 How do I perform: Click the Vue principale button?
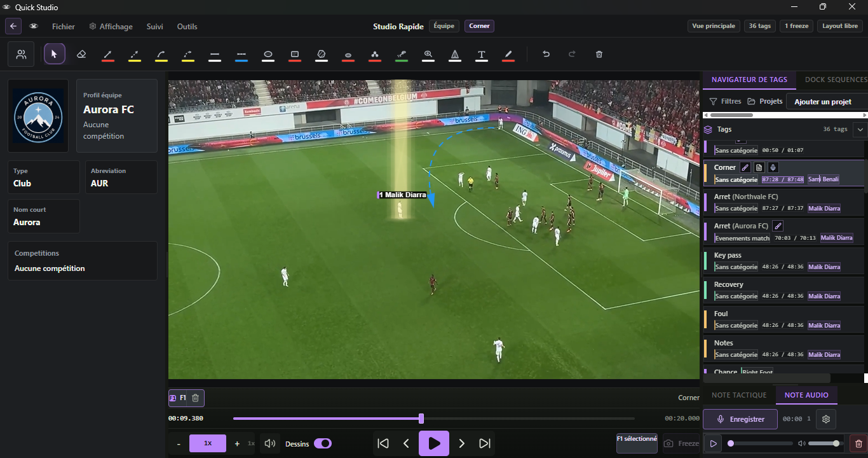pyautogui.click(x=714, y=26)
